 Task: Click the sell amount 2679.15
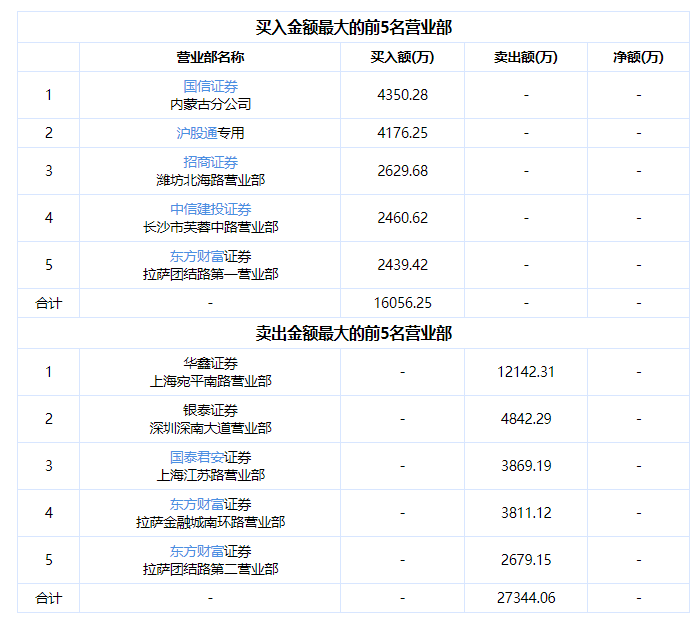526,560
